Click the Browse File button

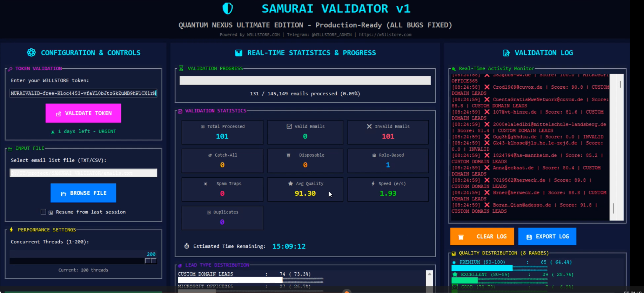point(83,193)
